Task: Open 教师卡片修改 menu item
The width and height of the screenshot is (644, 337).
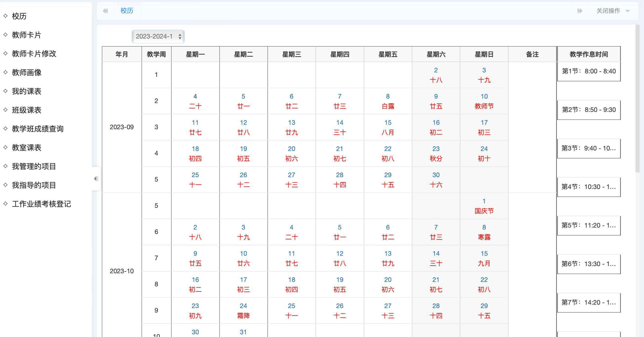Action: [x=34, y=54]
